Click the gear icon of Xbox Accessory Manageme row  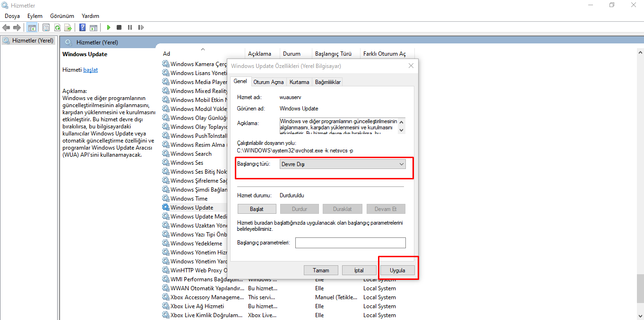click(x=166, y=297)
